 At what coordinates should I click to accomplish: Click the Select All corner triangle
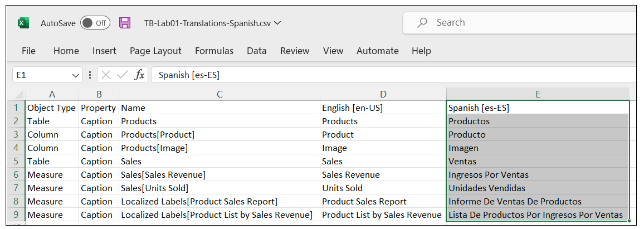click(x=18, y=95)
